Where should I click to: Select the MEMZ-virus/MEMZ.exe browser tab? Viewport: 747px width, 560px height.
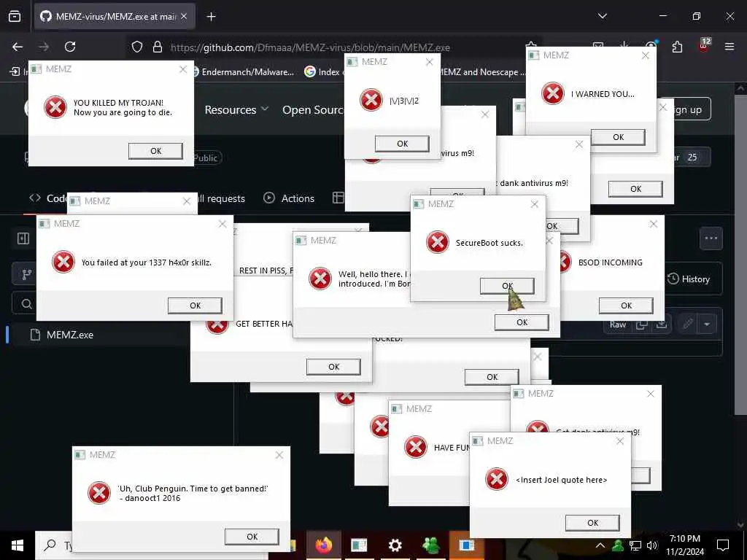point(115,17)
